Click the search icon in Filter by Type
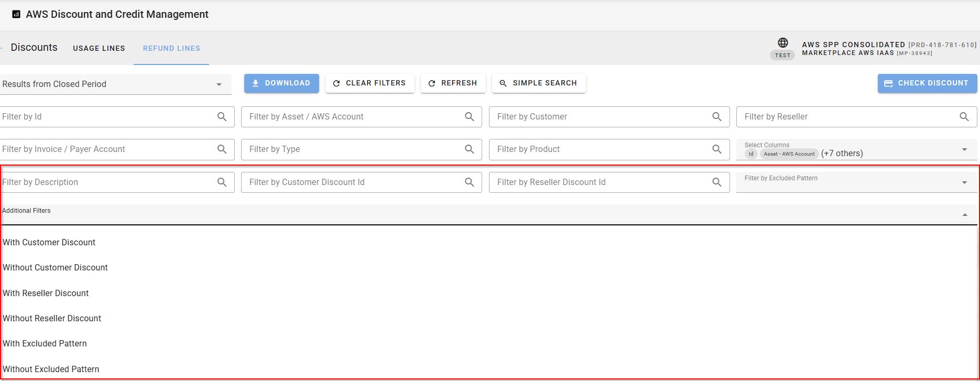980x381 pixels. point(470,149)
